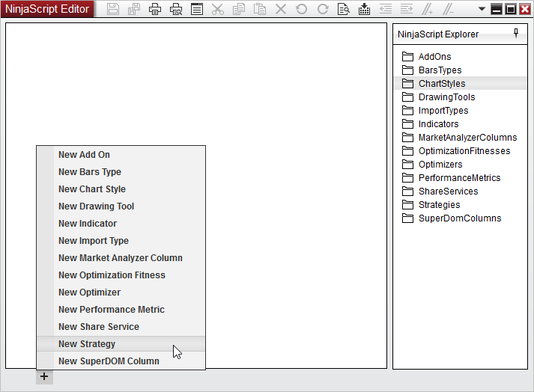Open the DrawingTools folder

coord(446,97)
